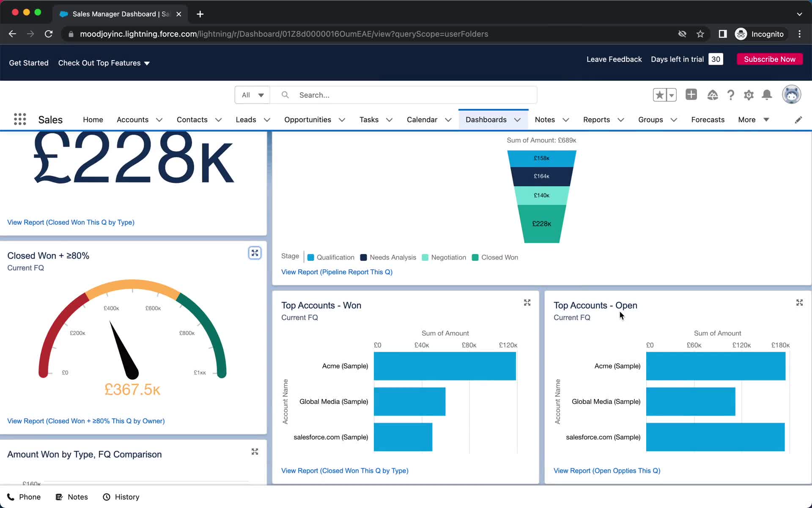Click the pencil edit navigation icon
This screenshot has width=812, height=508.
point(798,120)
